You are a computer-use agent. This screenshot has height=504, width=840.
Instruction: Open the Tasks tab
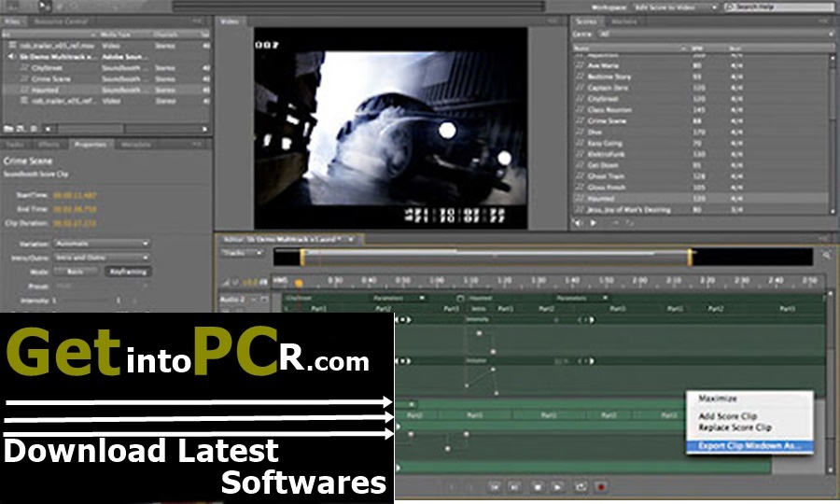coord(15,145)
